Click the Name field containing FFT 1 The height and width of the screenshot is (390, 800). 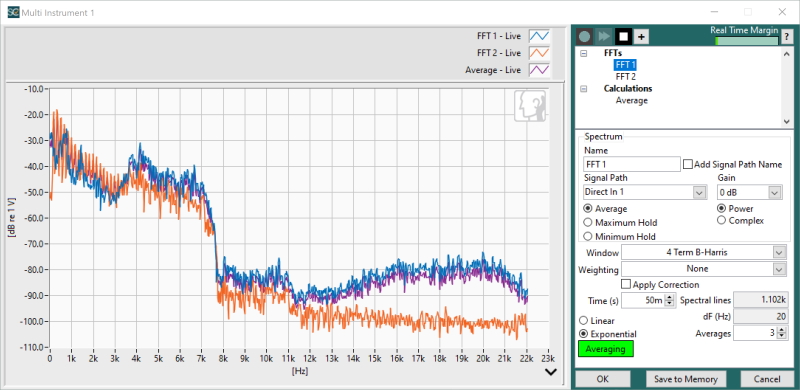[x=632, y=164]
